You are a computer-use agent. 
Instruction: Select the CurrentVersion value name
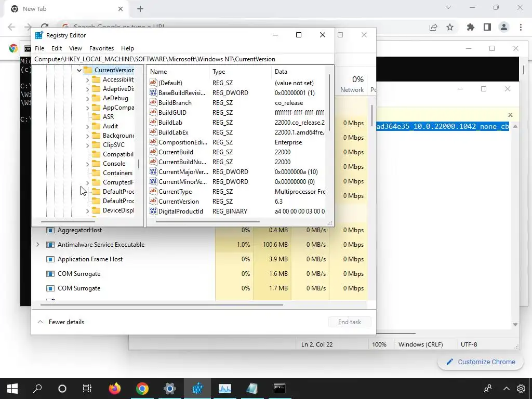[x=179, y=201]
